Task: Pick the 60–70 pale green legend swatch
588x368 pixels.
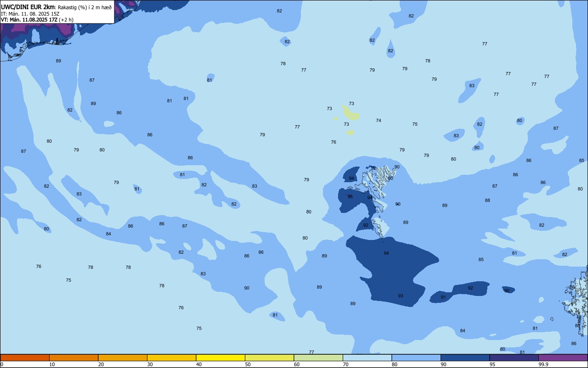Action: pos(318,357)
